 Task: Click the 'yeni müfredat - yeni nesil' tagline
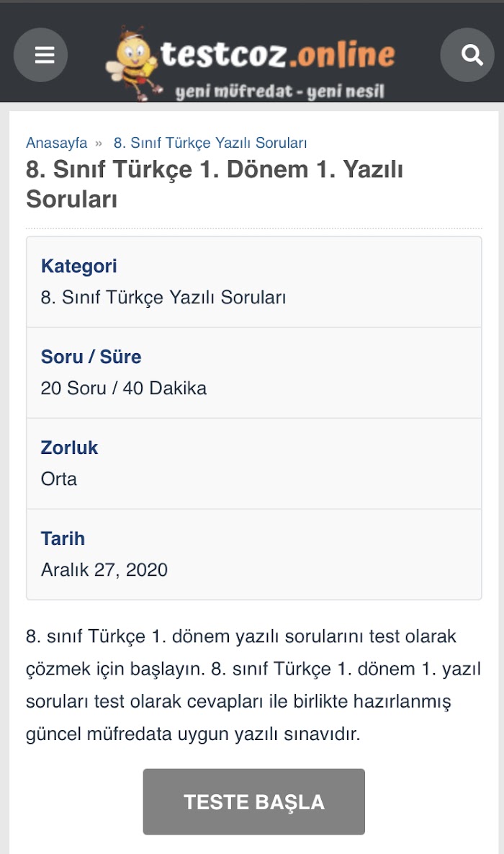tap(280, 91)
